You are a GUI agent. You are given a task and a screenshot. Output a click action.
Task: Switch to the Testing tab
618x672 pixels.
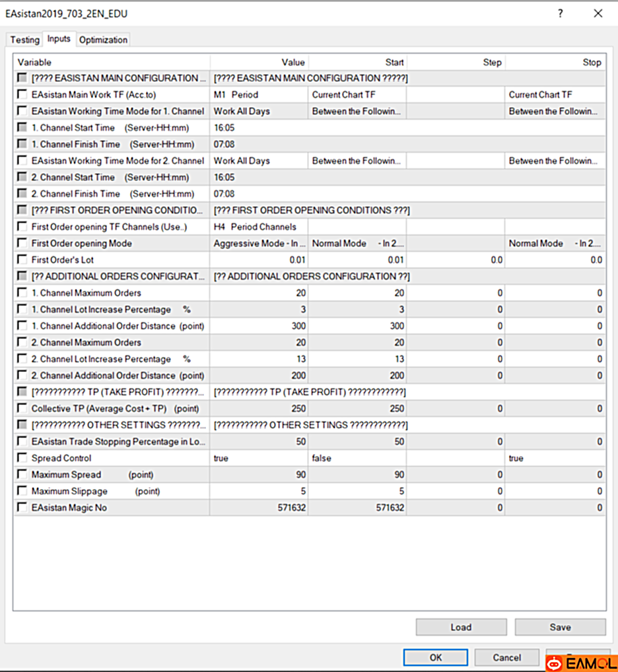click(24, 40)
